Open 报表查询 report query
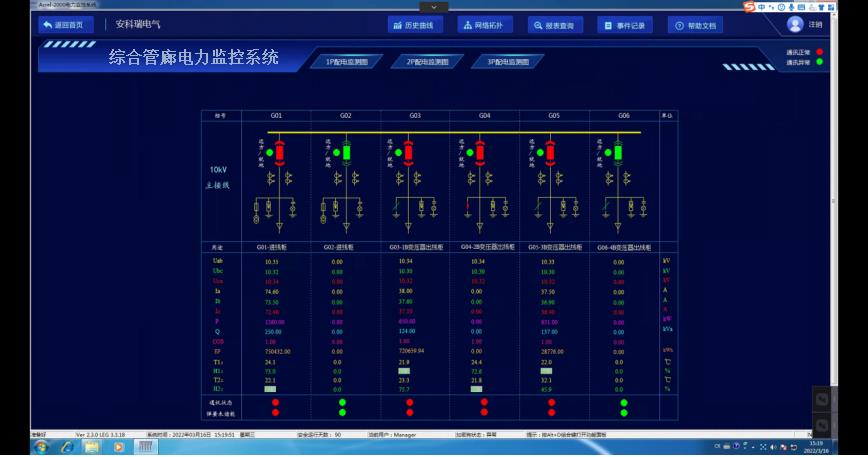The width and height of the screenshot is (868, 457). pyautogui.click(x=554, y=25)
